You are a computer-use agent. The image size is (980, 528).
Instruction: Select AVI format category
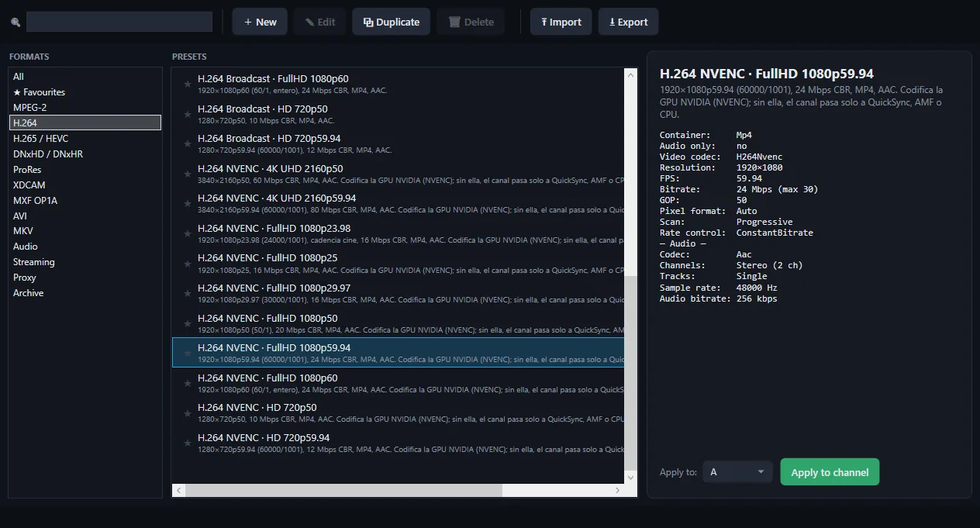click(85, 216)
